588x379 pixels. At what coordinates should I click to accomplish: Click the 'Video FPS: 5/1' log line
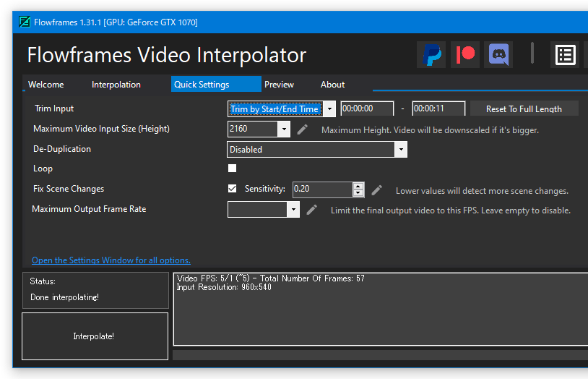tap(270, 278)
